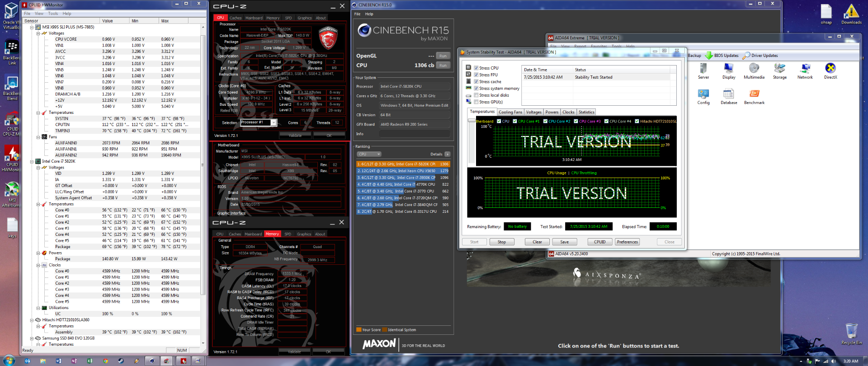Image resolution: width=868 pixels, height=366 pixels.
Task: Stop the AIDA64 stability test
Action: [502, 242]
